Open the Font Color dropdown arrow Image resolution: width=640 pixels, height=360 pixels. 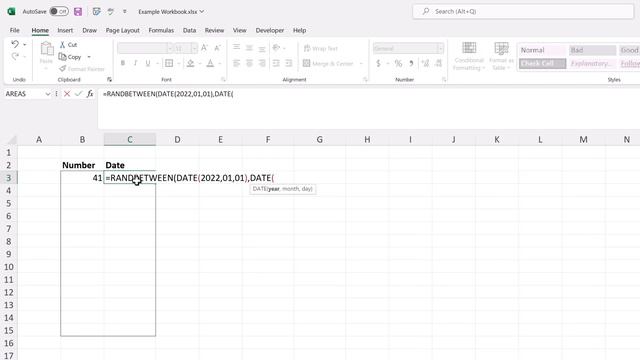(x=220, y=64)
